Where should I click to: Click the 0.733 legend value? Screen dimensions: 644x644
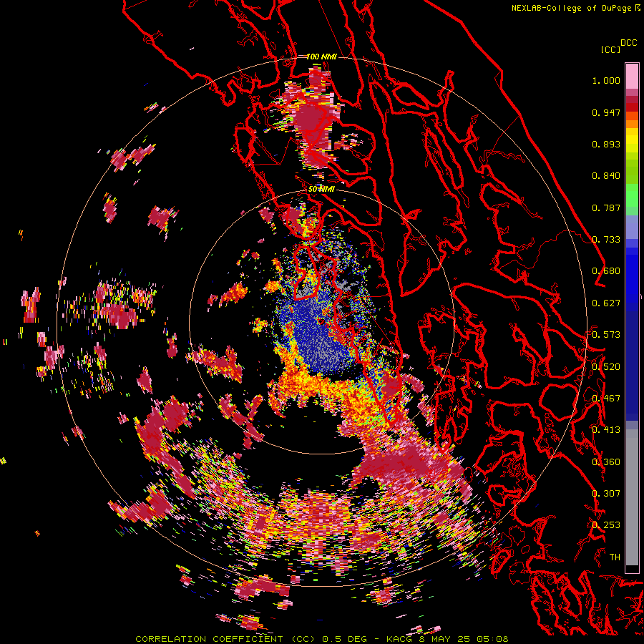point(606,240)
